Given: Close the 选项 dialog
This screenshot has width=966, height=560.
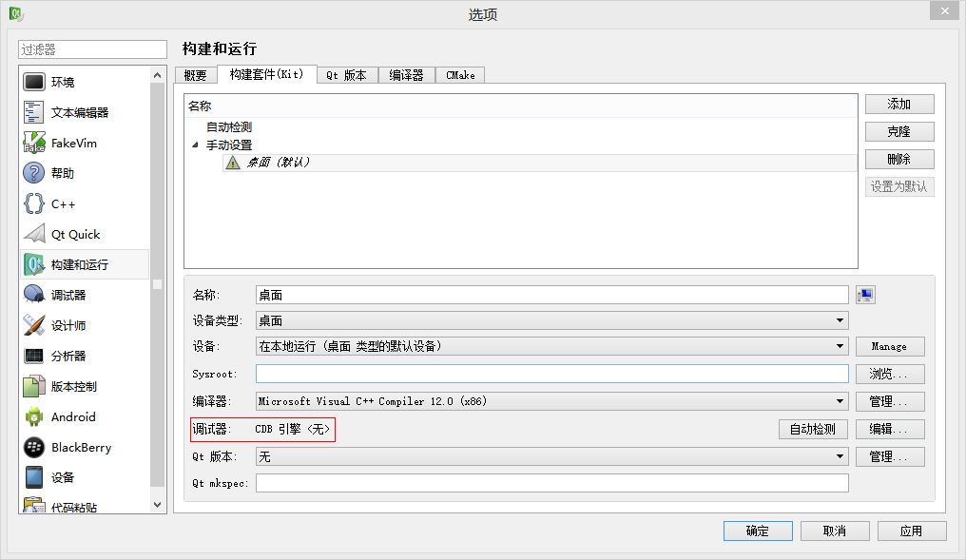Looking at the screenshot, I should [945, 11].
